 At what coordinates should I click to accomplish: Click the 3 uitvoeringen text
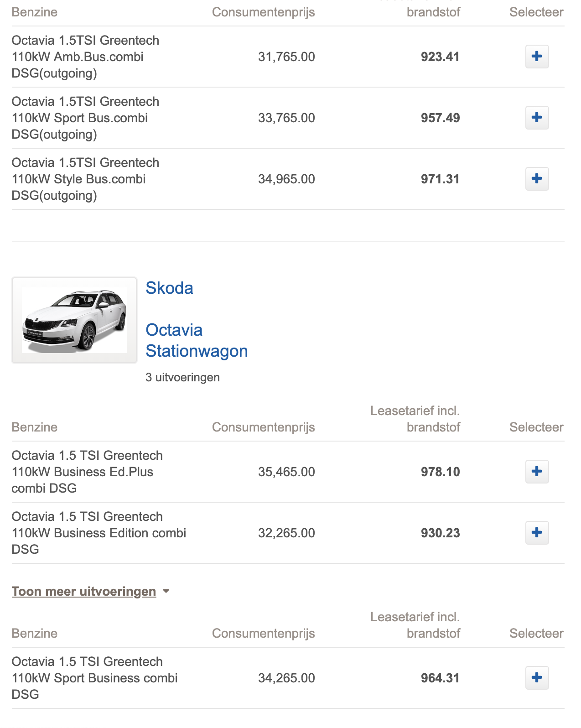coord(182,377)
